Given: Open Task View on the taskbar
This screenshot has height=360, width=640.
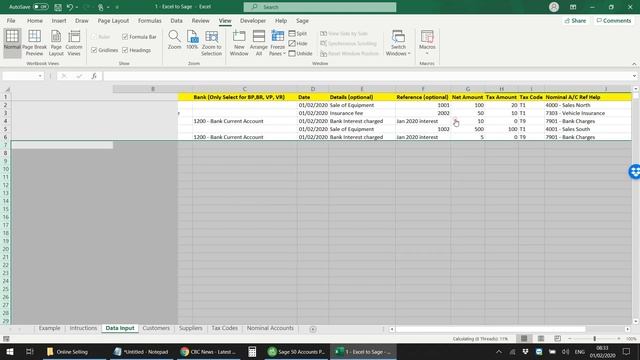Looking at the screenshot, I should click(x=29, y=351).
